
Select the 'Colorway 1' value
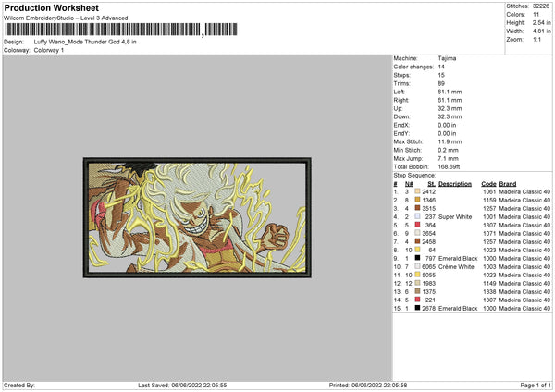pyautogui.click(x=49, y=50)
